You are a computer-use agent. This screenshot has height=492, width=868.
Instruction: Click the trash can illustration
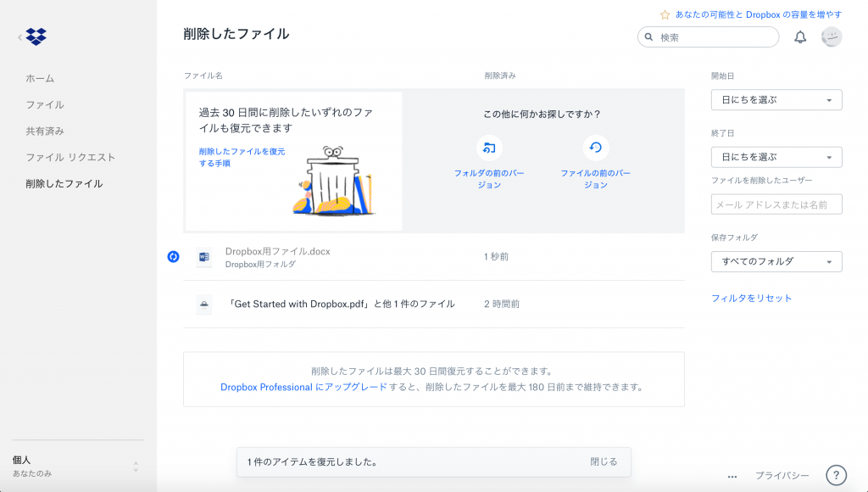pyautogui.click(x=332, y=181)
